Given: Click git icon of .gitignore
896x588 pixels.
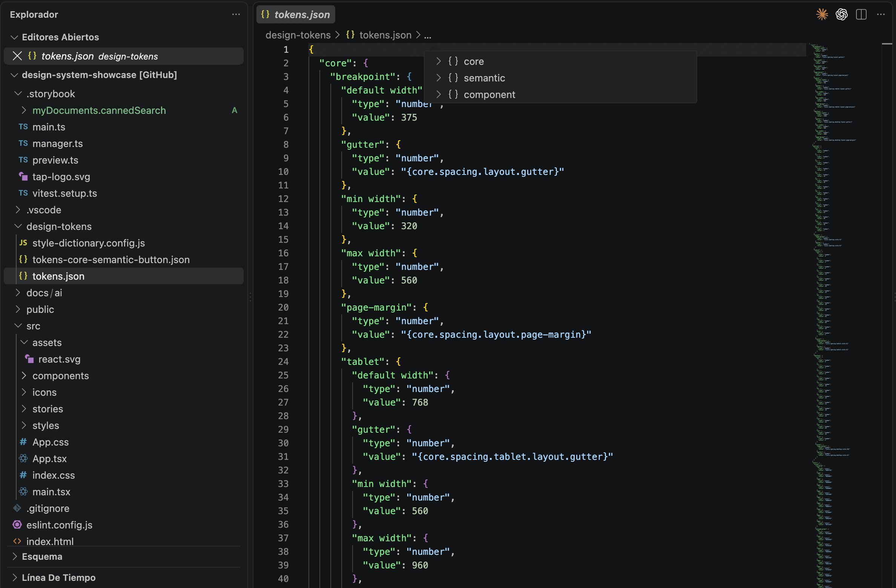Looking at the screenshot, I should [x=17, y=508].
